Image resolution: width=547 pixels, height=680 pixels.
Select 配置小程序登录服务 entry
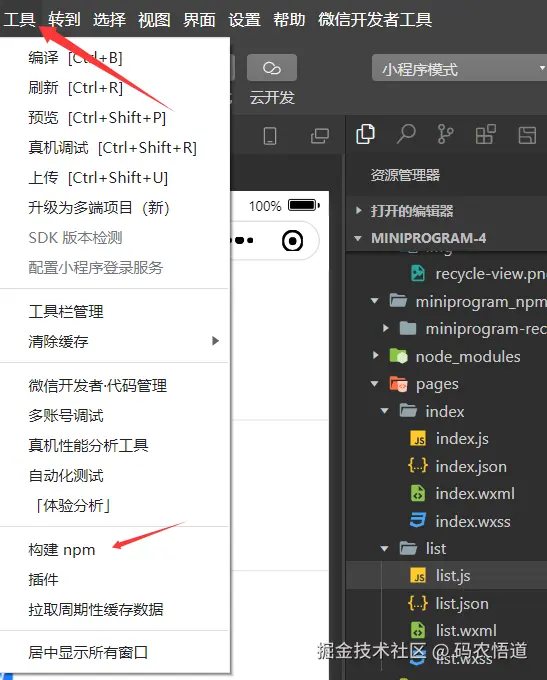pos(95,268)
